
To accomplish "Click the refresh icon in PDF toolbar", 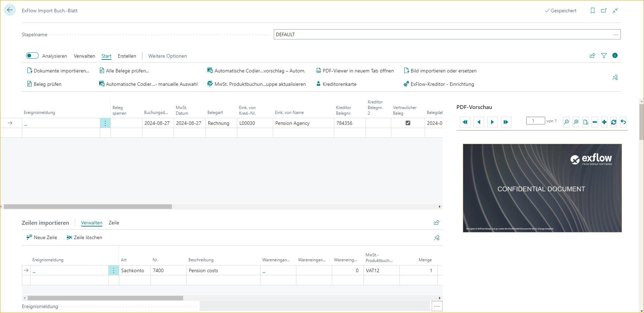I will (x=614, y=122).
